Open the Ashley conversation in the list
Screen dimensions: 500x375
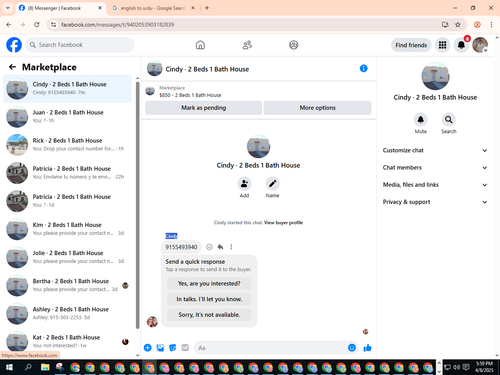click(68, 313)
